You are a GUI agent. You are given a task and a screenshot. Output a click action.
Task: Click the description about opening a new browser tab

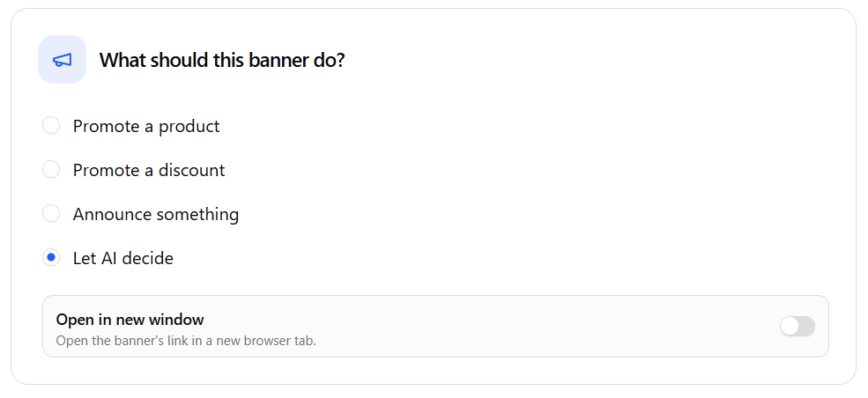[186, 341]
